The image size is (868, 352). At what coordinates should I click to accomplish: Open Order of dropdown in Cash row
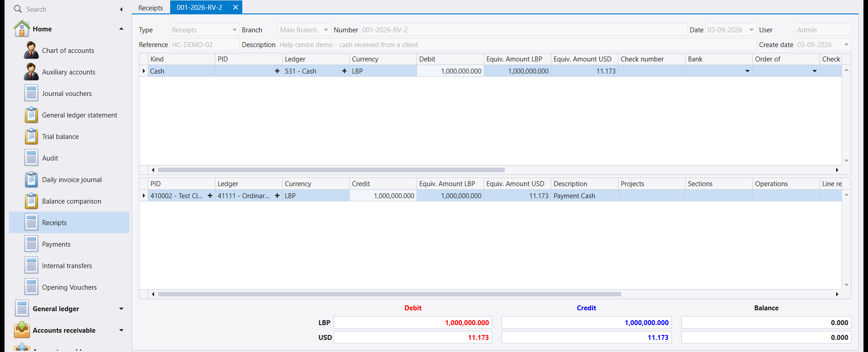point(814,71)
